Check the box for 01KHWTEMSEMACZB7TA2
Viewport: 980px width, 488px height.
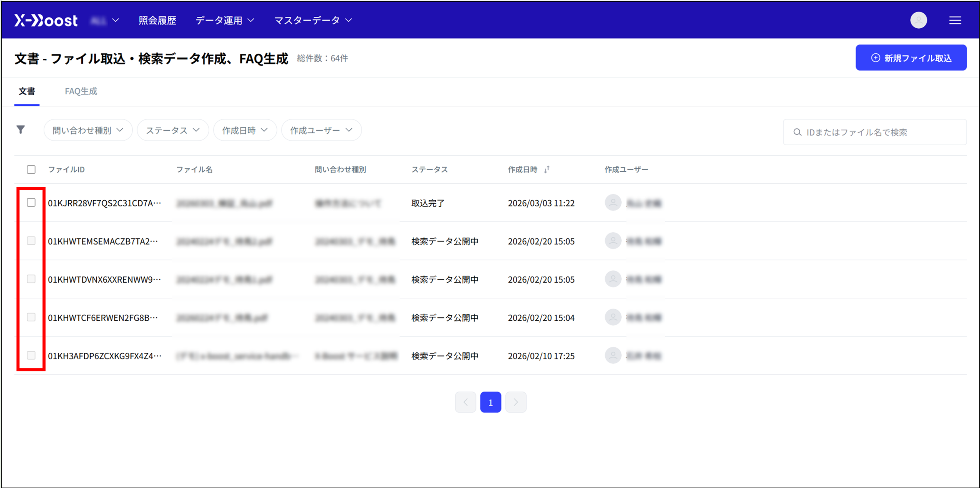31,241
